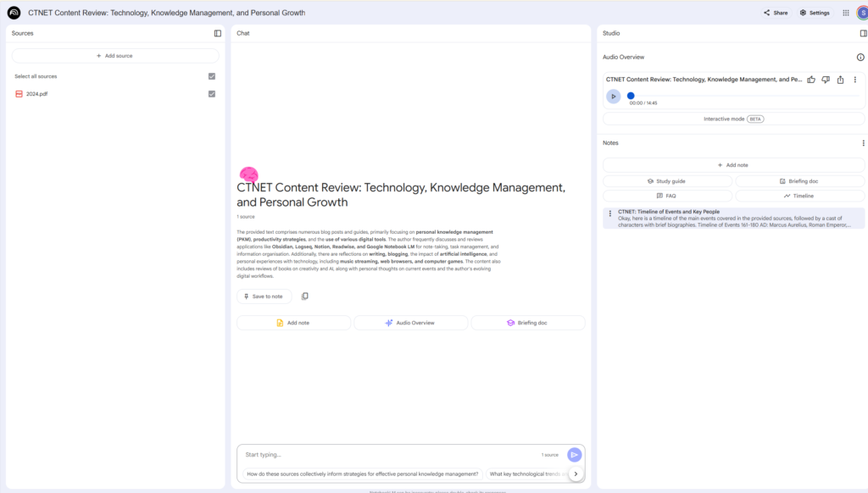
Task: Give audio overview a thumbs down
Action: click(826, 80)
